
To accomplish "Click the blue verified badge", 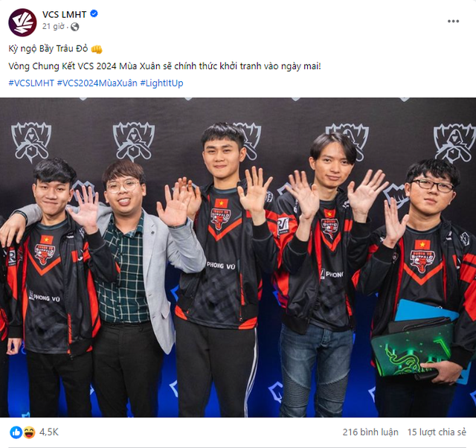I will (x=94, y=13).
